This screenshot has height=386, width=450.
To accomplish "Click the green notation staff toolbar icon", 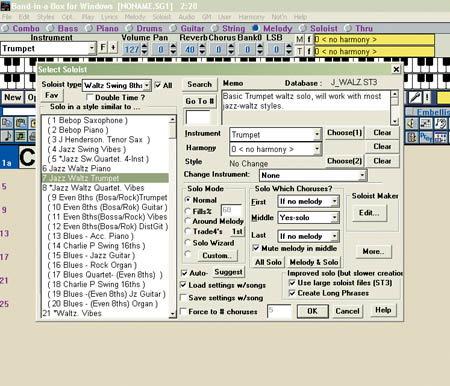I will coord(21,136).
